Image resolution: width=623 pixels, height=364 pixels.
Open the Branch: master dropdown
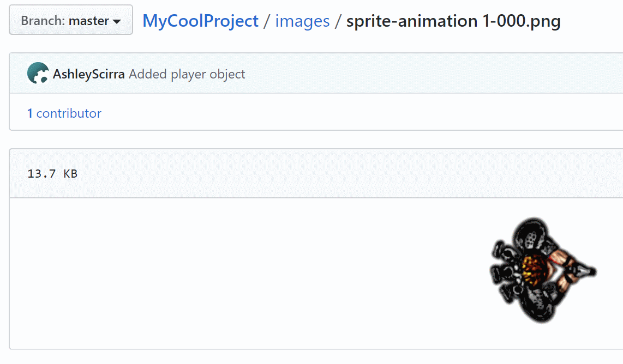pos(71,20)
